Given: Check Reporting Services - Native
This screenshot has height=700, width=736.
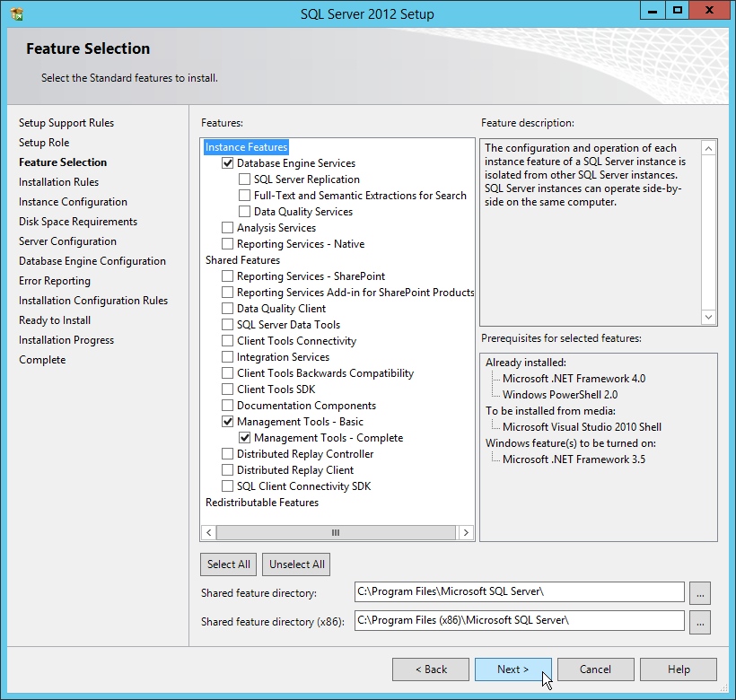Looking at the screenshot, I should (x=227, y=244).
